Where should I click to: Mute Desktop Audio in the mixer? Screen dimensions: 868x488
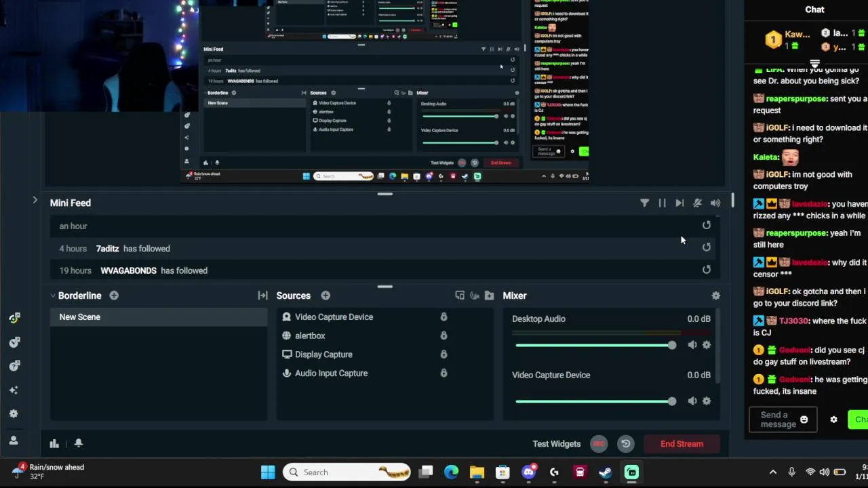point(692,345)
